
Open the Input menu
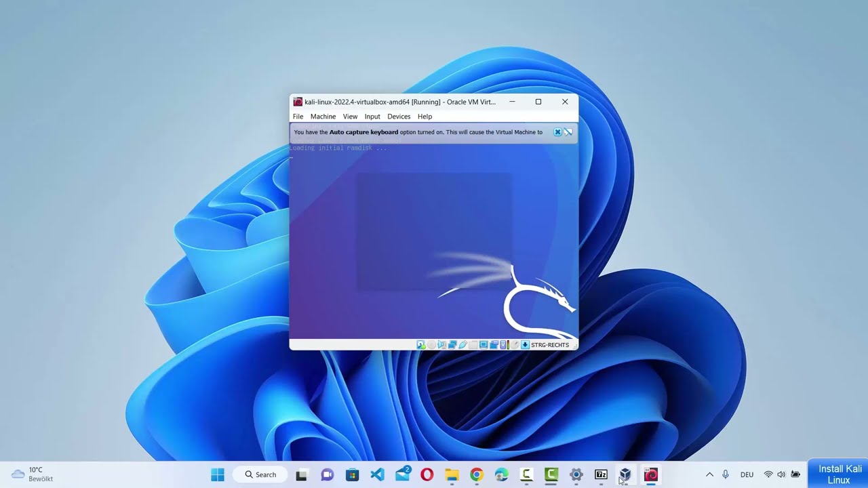coord(372,117)
